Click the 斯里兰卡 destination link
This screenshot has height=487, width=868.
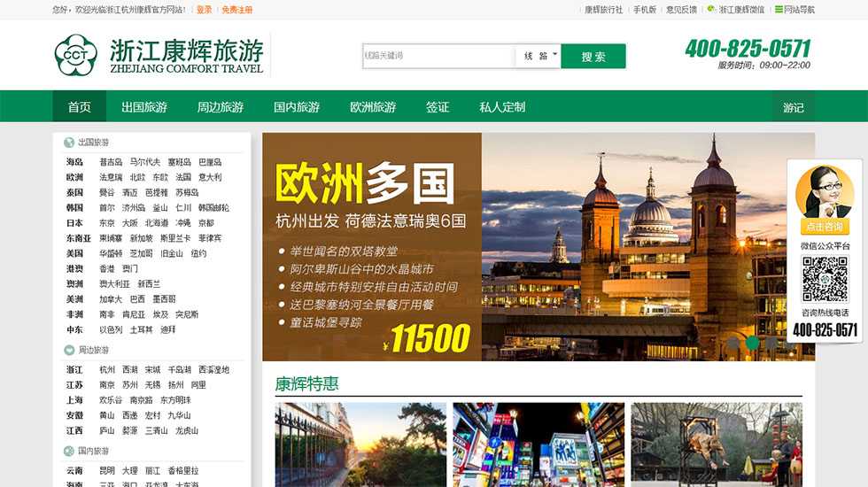click(175, 238)
